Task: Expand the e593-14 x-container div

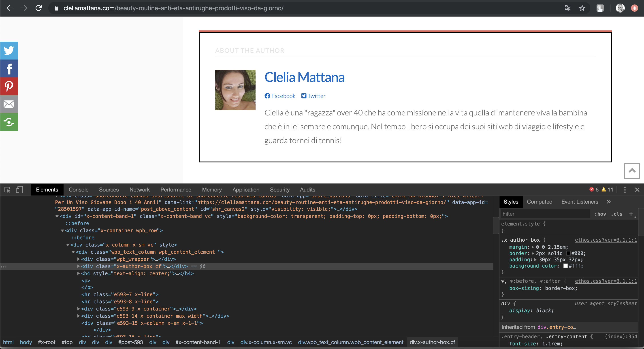Action: tap(79, 316)
